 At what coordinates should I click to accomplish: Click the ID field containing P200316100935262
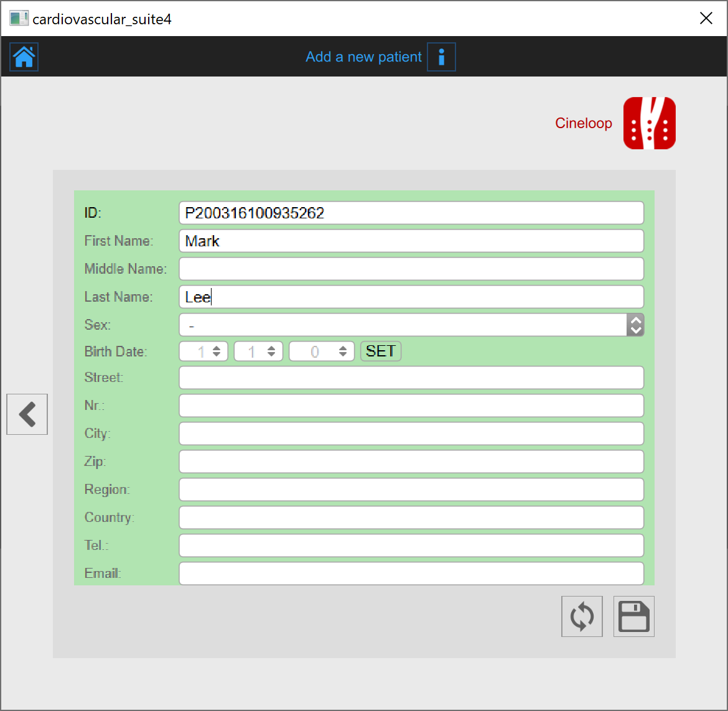[x=411, y=213]
